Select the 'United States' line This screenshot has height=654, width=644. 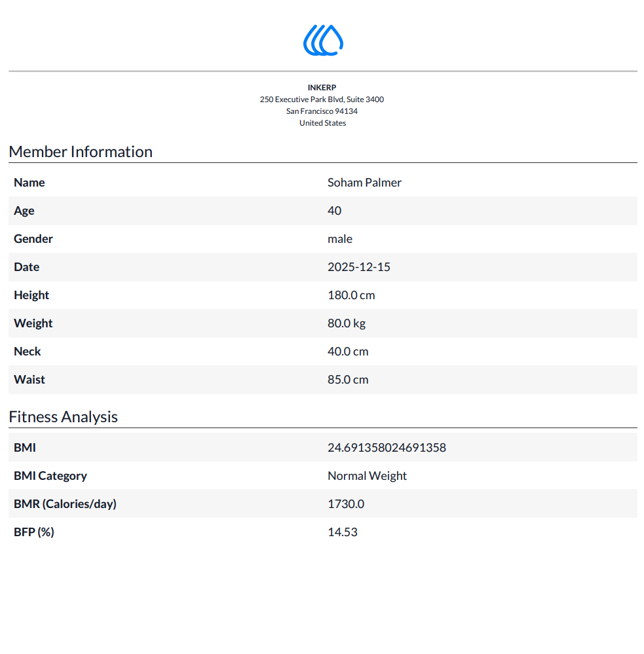(322, 123)
